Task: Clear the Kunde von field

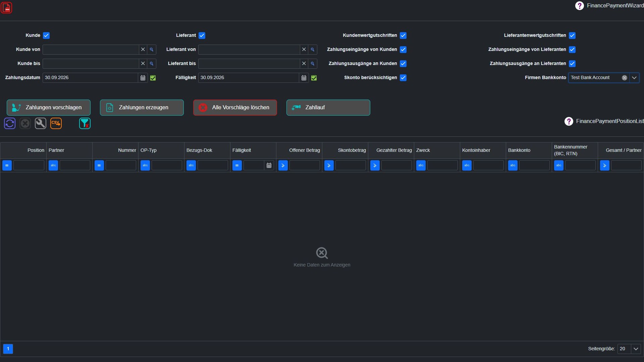Action: pos(143,50)
